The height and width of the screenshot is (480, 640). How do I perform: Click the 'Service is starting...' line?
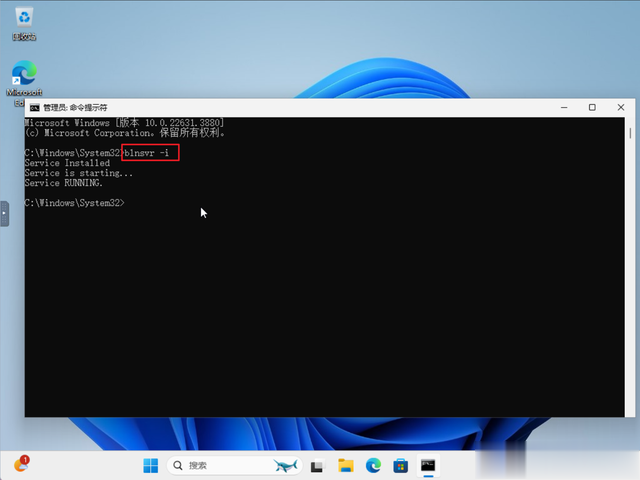pyautogui.click(x=79, y=173)
